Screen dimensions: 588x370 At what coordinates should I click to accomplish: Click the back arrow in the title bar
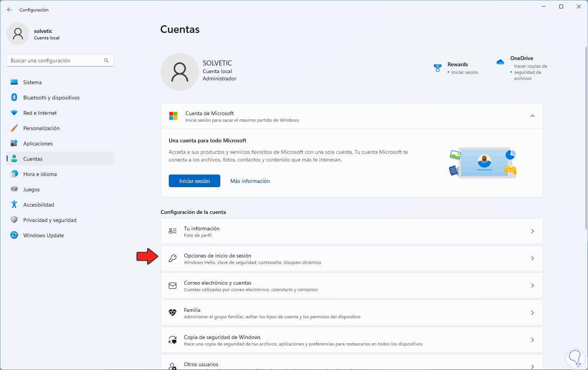(x=10, y=10)
